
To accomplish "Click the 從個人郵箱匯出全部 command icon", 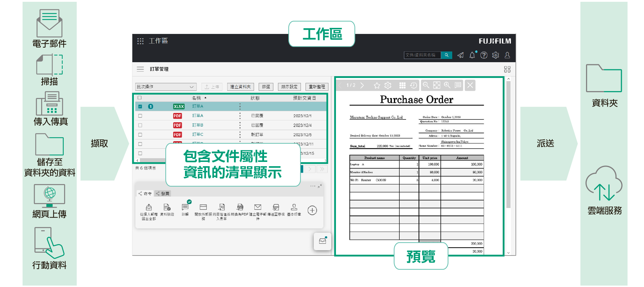I will point(149,207).
